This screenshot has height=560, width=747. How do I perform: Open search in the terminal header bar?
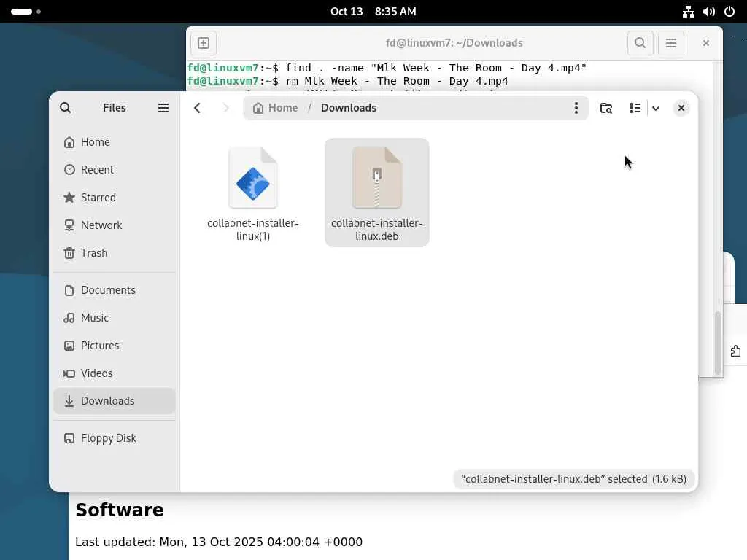coord(640,43)
